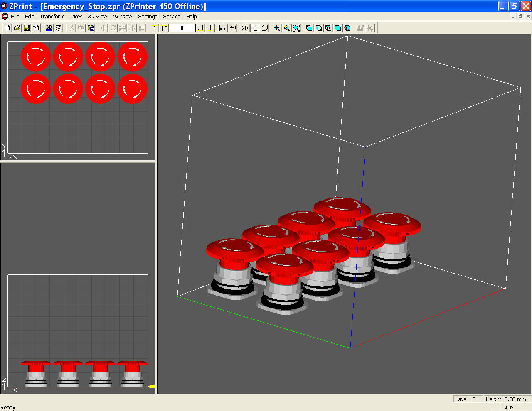Select the Zoom In magnifier tool

coord(277,28)
